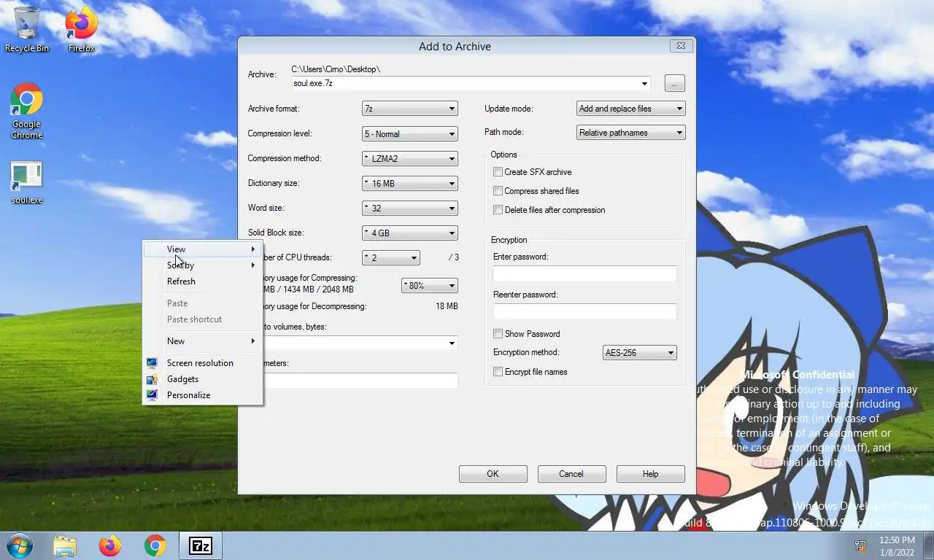Open the Sort by submenu
Image resolution: width=934 pixels, height=560 pixels.
(203, 265)
